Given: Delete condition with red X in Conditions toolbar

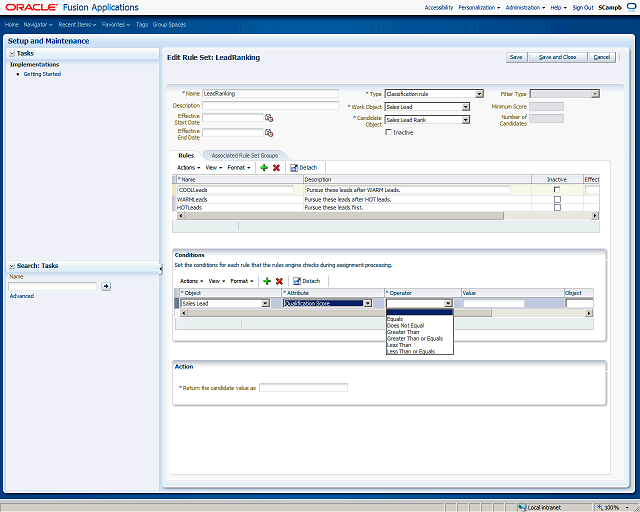Looking at the screenshot, I should coord(279,281).
